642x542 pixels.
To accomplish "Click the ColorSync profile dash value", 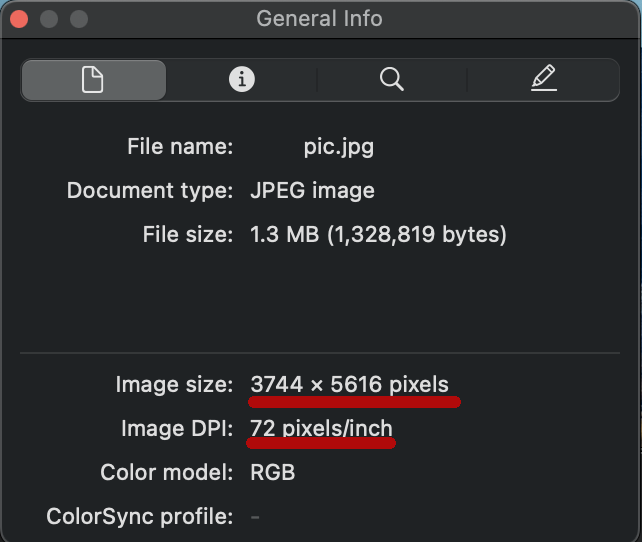I will 255,517.
